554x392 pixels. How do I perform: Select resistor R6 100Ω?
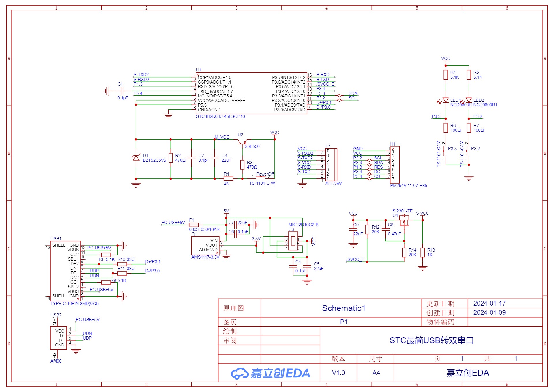point(446,128)
